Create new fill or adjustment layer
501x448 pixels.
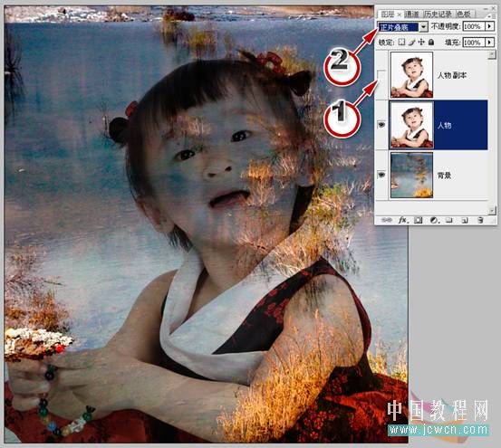(x=434, y=220)
